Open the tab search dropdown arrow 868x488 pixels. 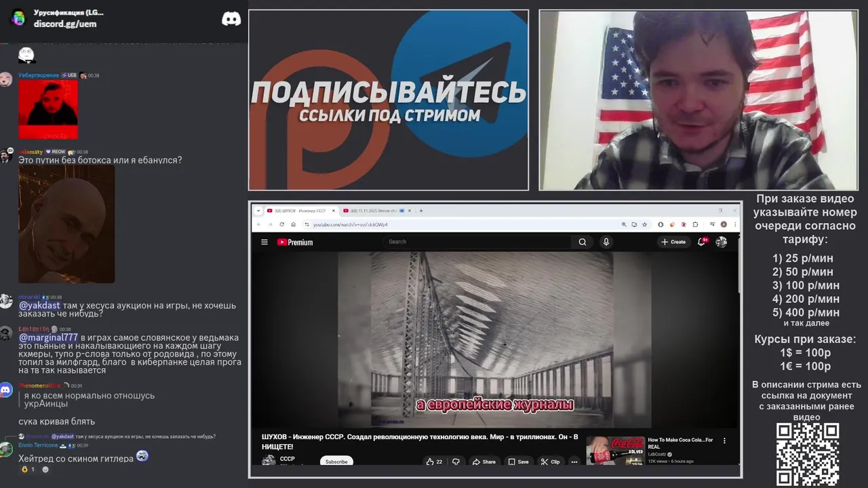coord(258,211)
